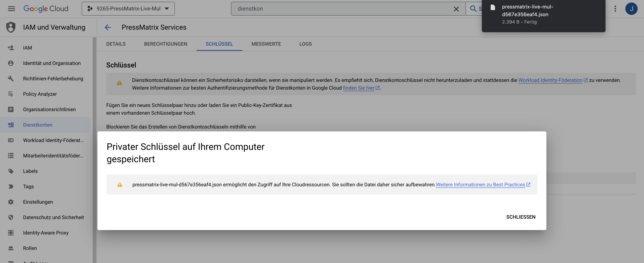Open the three-dot more options menu

(x=615, y=9)
